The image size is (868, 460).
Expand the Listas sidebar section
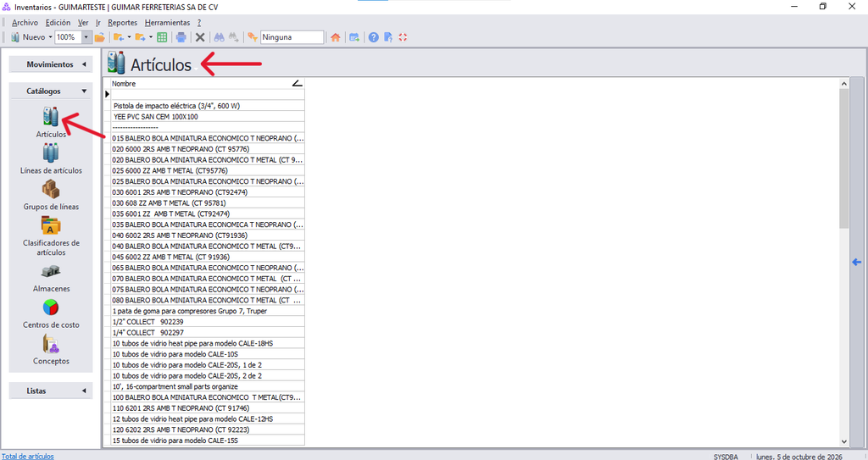51,391
